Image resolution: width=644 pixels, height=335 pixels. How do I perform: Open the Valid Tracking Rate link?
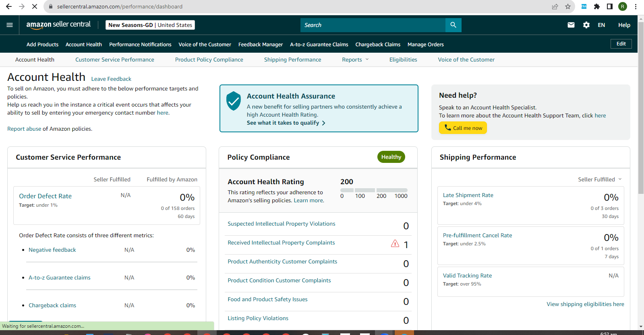(467, 275)
